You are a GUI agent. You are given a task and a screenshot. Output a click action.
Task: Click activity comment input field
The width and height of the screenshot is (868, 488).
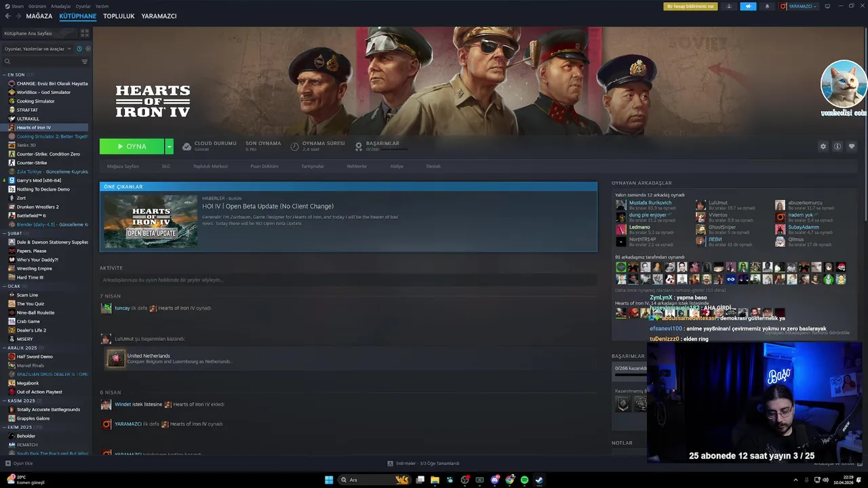pyautogui.click(x=348, y=280)
